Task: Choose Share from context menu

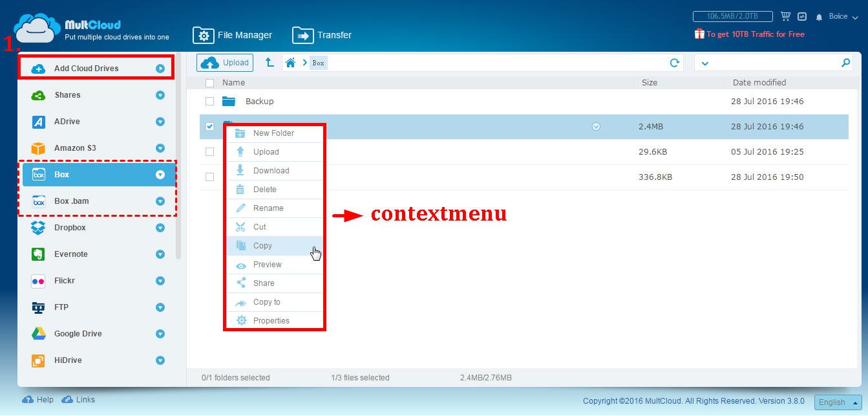Action: pyautogui.click(x=274, y=283)
